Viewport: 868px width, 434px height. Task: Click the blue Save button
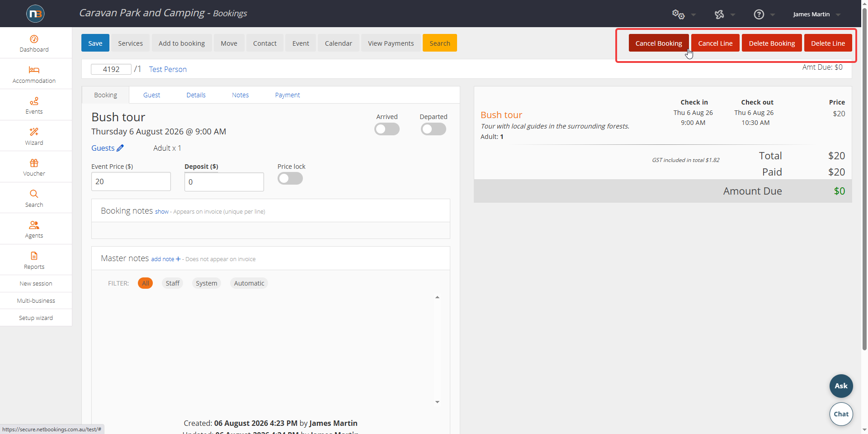(95, 43)
